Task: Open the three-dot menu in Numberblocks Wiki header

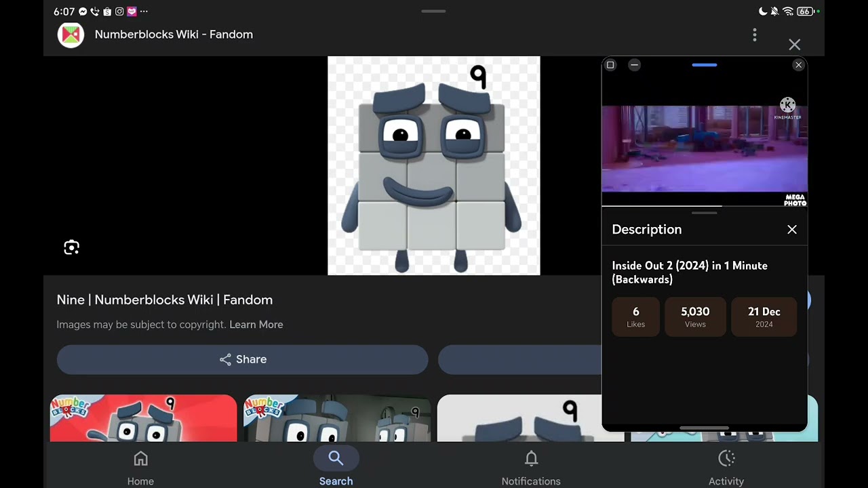Action: pyautogui.click(x=755, y=35)
